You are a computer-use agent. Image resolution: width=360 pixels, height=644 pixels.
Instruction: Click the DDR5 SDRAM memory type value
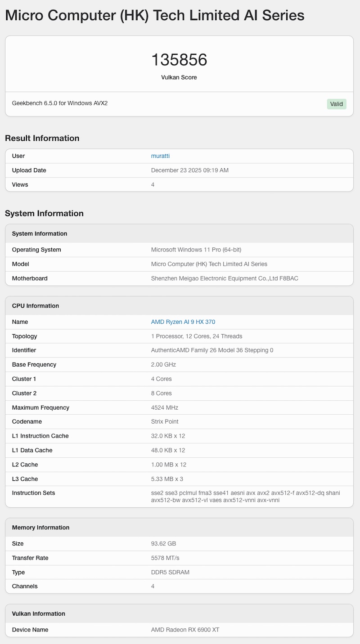coord(170,572)
